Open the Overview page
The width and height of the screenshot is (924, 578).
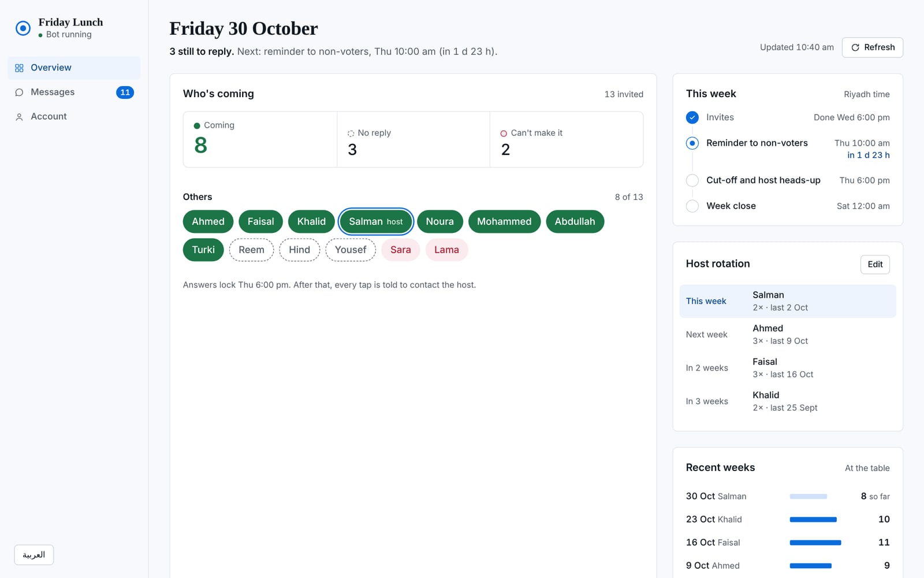tap(74, 68)
